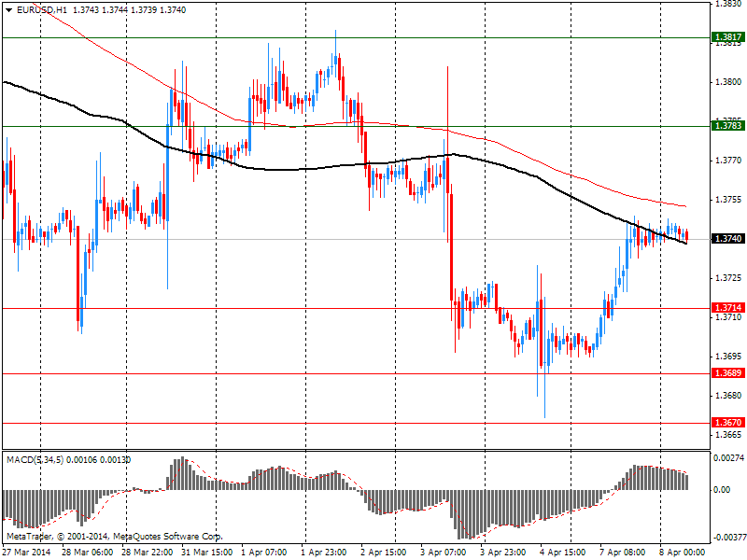This screenshot has width=747, height=560.
Task: Select the red 1.3670 price label
Action: pyautogui.click(x=726, y=423)
